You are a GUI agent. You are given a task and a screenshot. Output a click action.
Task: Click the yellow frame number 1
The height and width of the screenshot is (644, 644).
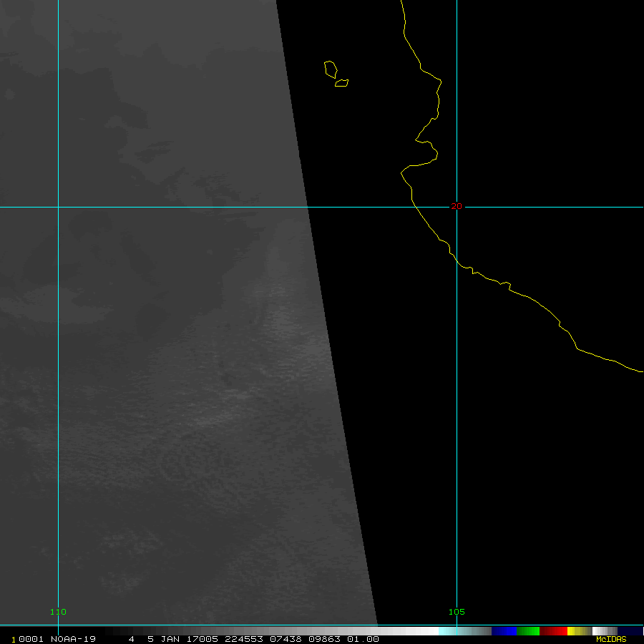point(14,640)
